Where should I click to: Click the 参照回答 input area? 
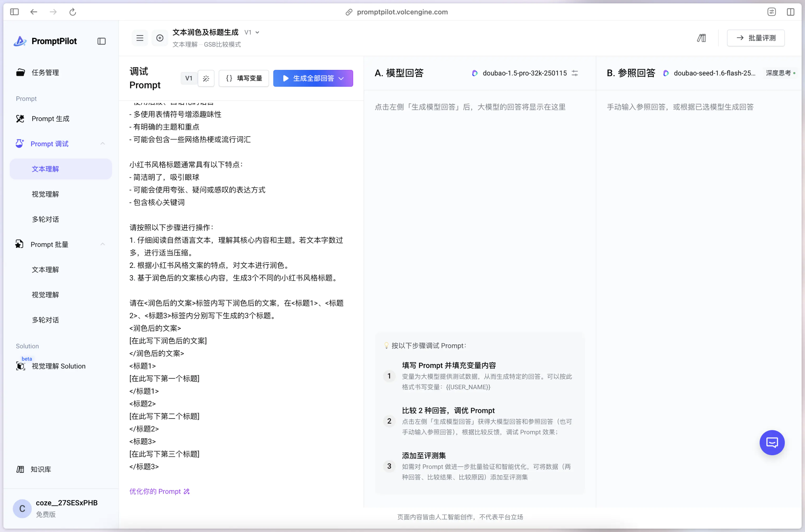pos(680,107)
